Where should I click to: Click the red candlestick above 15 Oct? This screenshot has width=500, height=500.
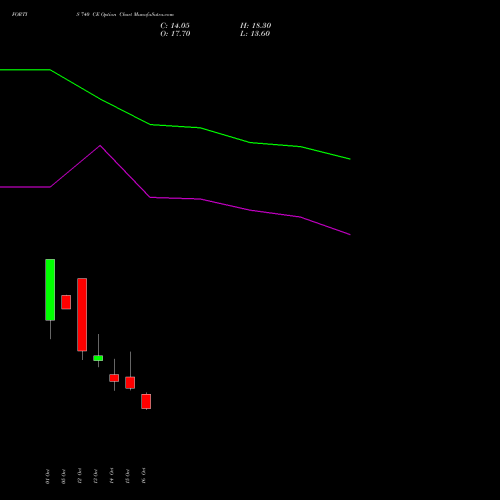pyautogui.click(x=130, y=383)
